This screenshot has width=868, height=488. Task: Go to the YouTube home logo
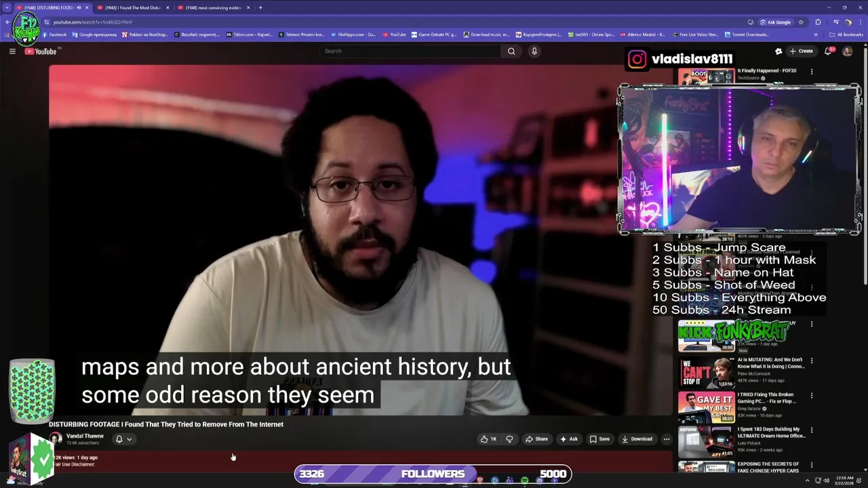coord(41,51)
